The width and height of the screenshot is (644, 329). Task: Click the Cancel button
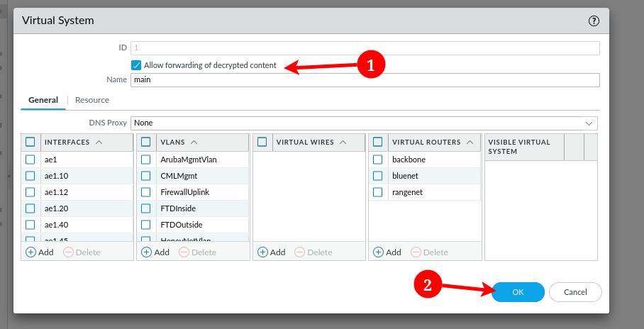tap(575, 292)
